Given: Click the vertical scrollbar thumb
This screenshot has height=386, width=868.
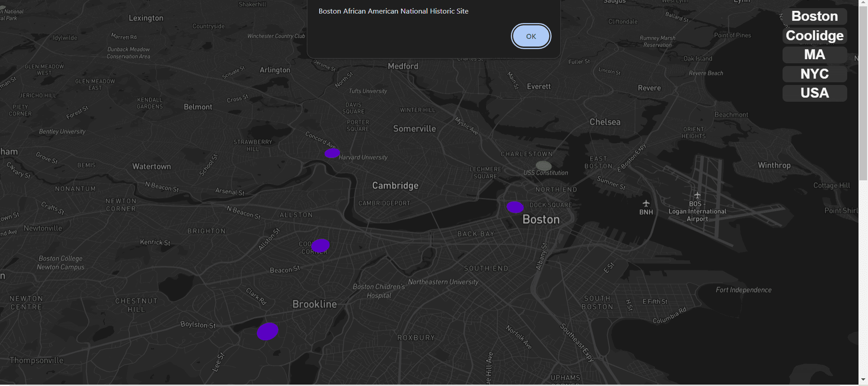Looking at the screenshot, I should click(863, 90).
